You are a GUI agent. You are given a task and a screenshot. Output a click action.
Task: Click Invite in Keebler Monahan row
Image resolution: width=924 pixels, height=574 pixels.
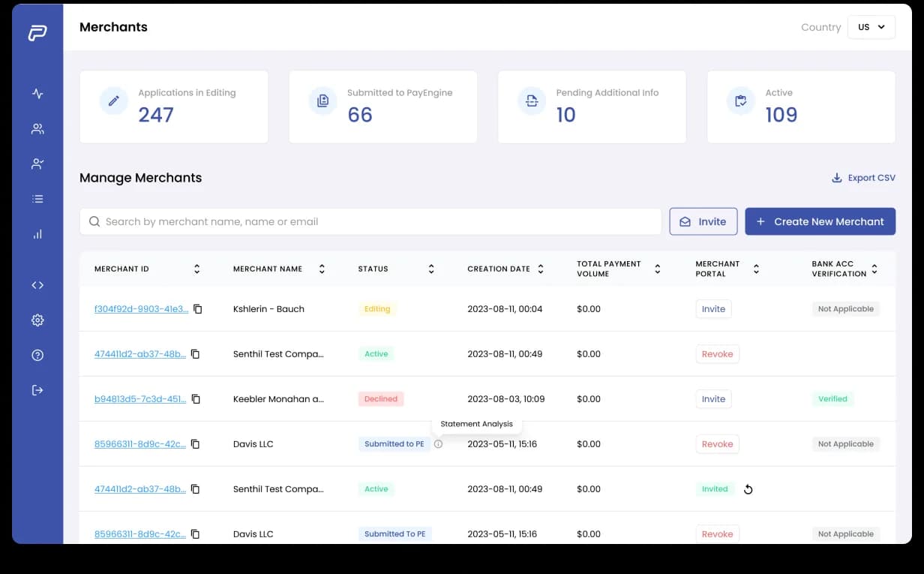click(713, 399)
